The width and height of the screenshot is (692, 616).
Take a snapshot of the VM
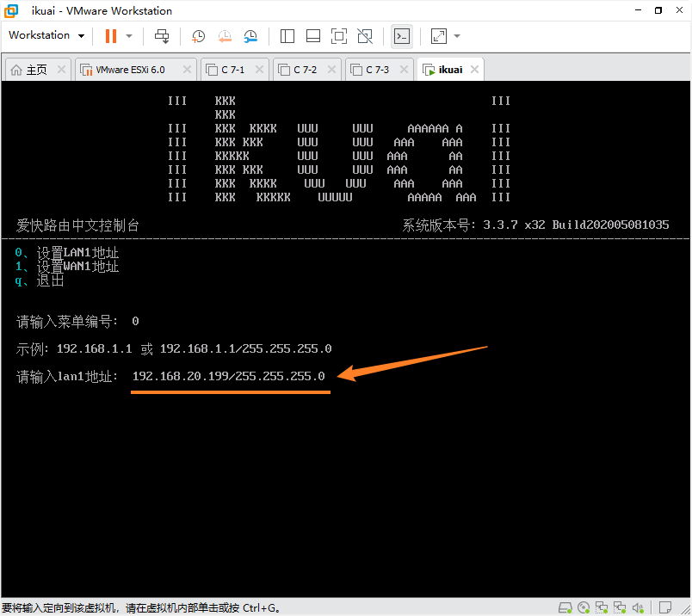pyautogui.click(x=198, y=36)
